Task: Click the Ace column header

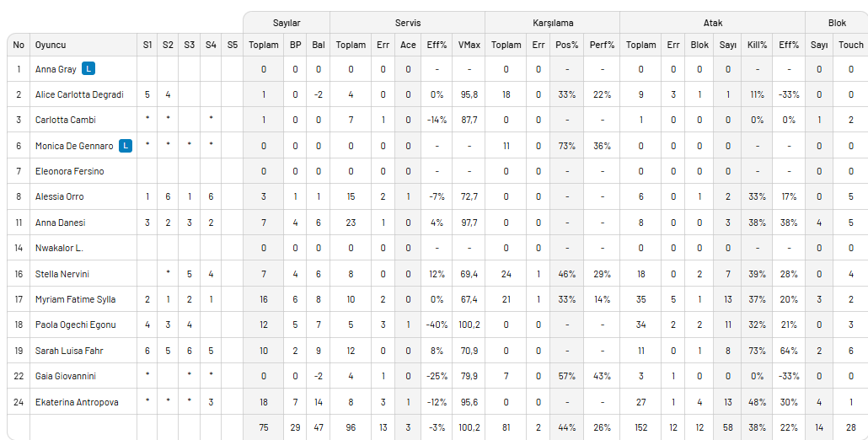Action: coord(408,45)
